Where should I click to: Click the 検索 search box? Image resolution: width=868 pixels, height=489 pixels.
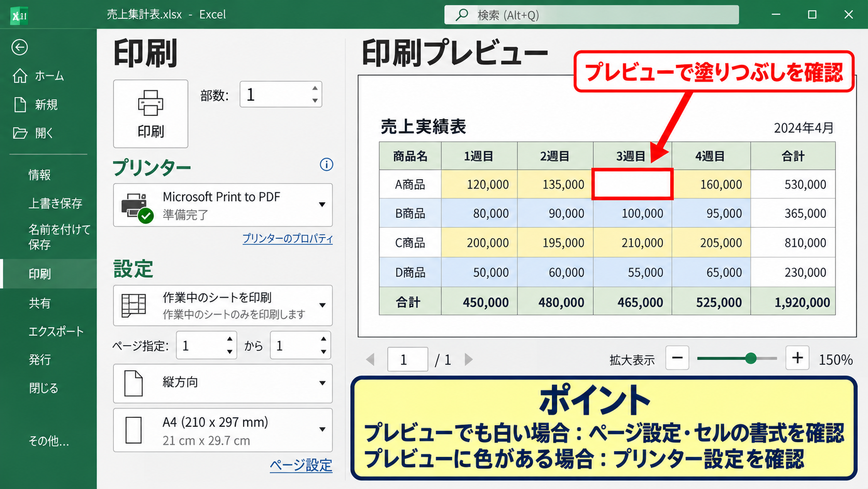click(x=591, y=15)
